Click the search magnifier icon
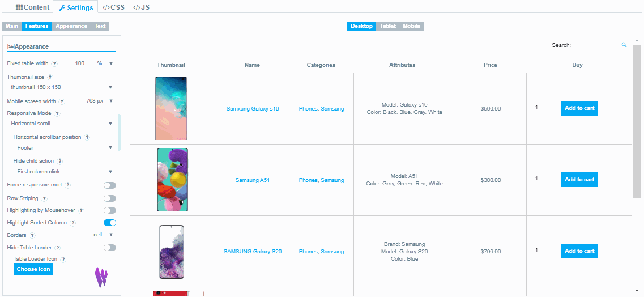The image size is (644, 297). [x=624, y=45]
